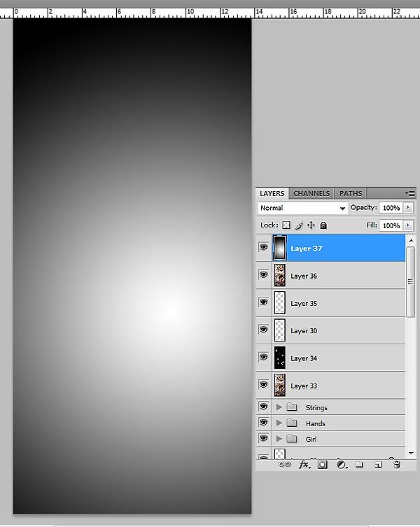Image resolution: width=420 pixels, height=527 pixels.
Task: Click the Layer 37 gradient thumbnail
Action: (x=280, y=248)
